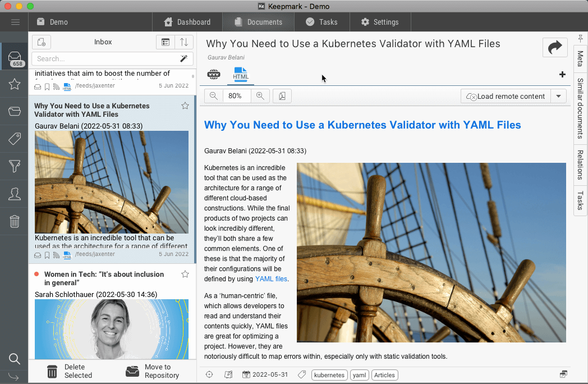Follow the YAML files link
The image size is (588, 384).
[271, 278]
